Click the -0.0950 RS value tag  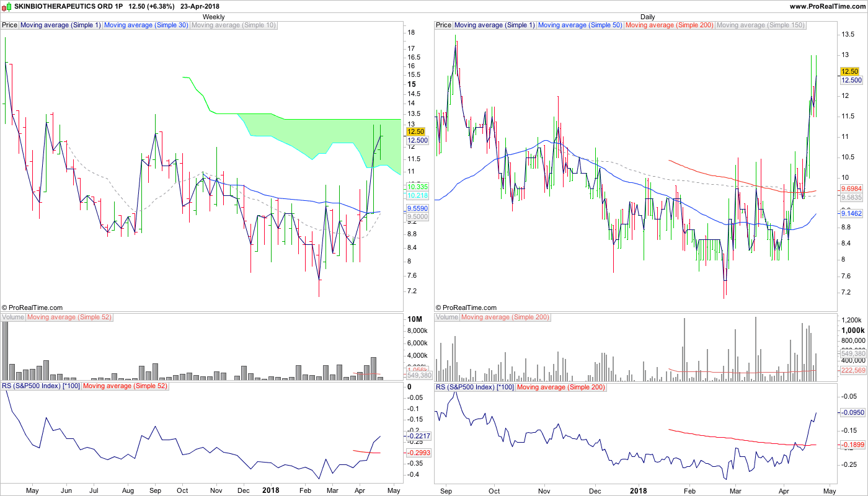pyautogui.click(x=853, y=412)
